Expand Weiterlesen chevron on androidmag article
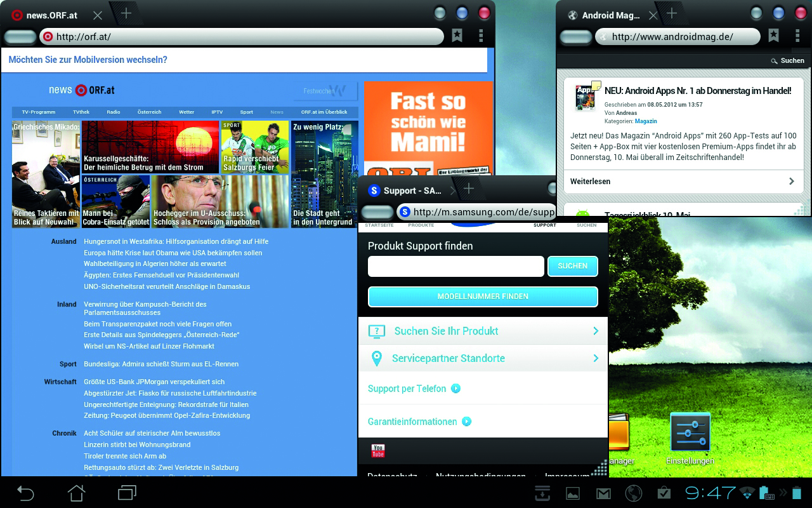This screenshot has width=812, height=508. click(792, 181)
